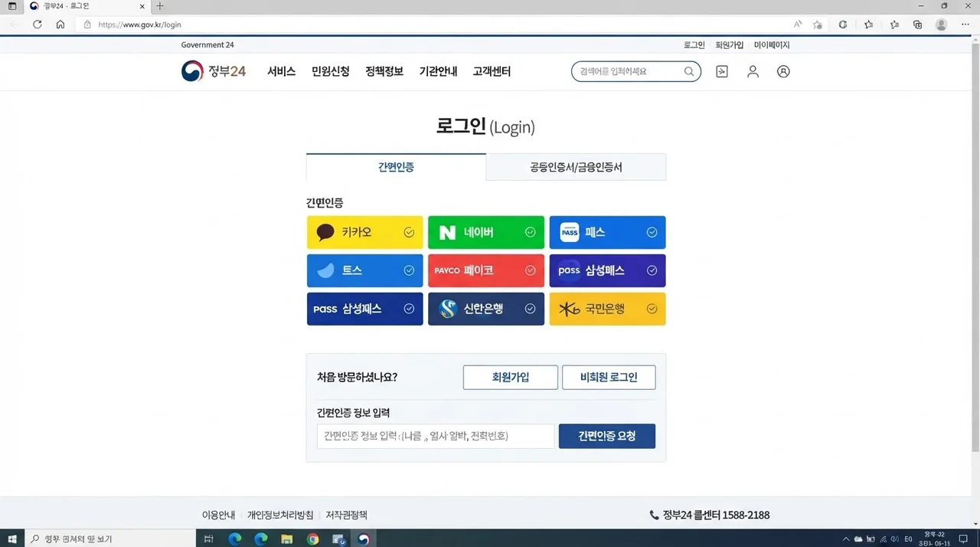980x547 pixels.
Task: Click the Toss blue leaf logo
Action: [x=325, y=270]
